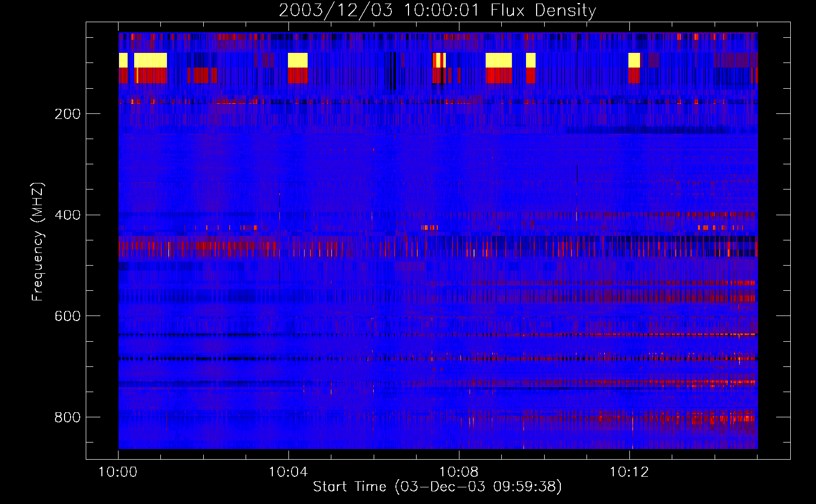Click the 10:04 time tick label
816x504 pixels.
(288, 472)
